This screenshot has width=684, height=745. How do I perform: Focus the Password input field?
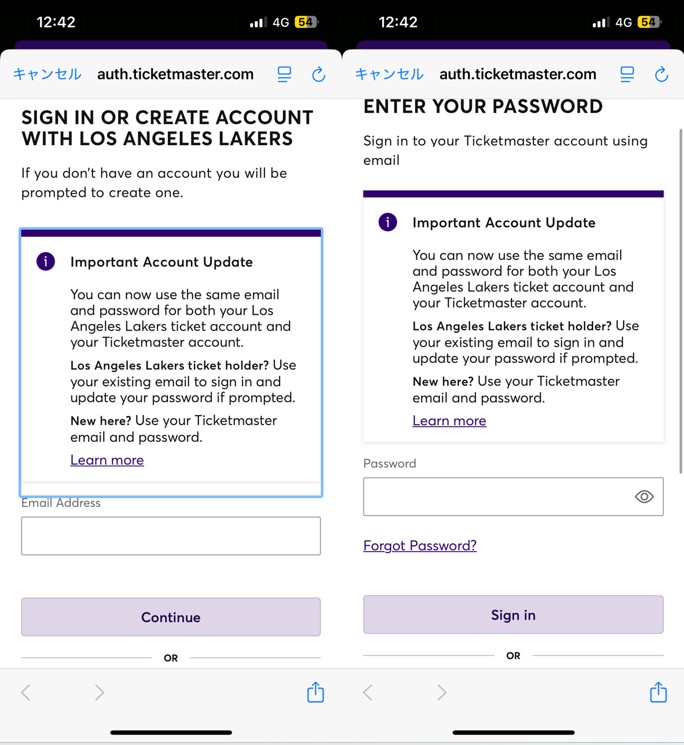click(497, 497)
